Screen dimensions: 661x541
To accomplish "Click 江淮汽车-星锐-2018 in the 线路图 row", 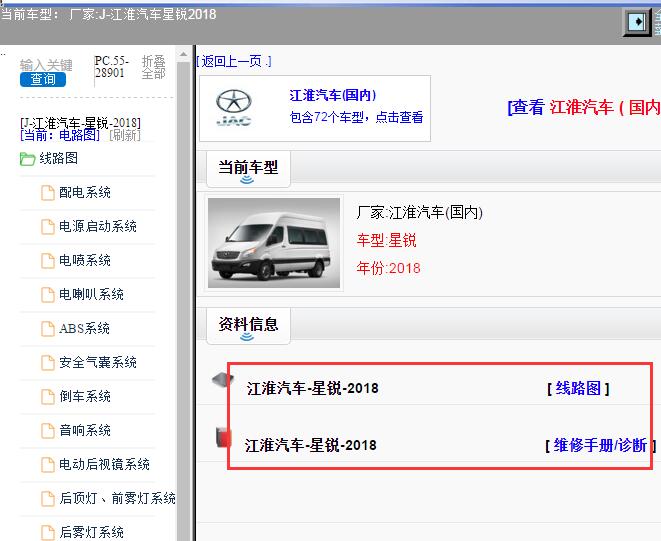I will (x=312, y=388).
